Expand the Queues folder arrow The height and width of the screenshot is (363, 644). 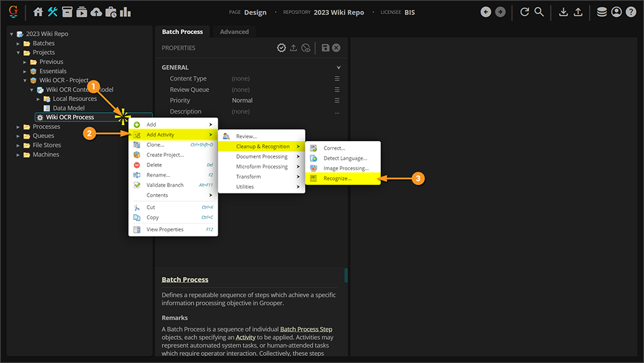tap(18, 136)
